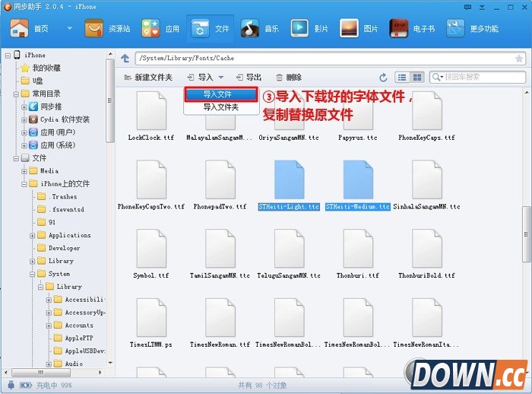Screen dimensions: 532x394
Task: Open the 导入 dropdown arrow
Action: click(221, 78)
